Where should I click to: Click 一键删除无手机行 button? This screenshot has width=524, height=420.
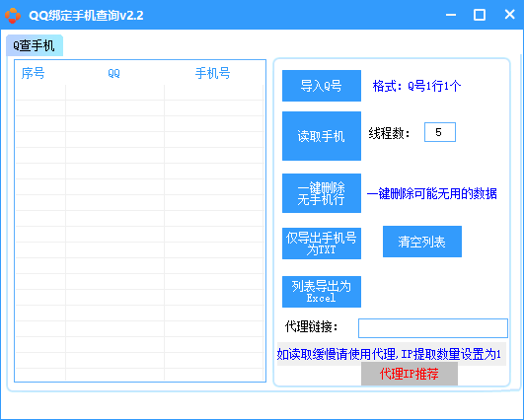coord(322,193)
